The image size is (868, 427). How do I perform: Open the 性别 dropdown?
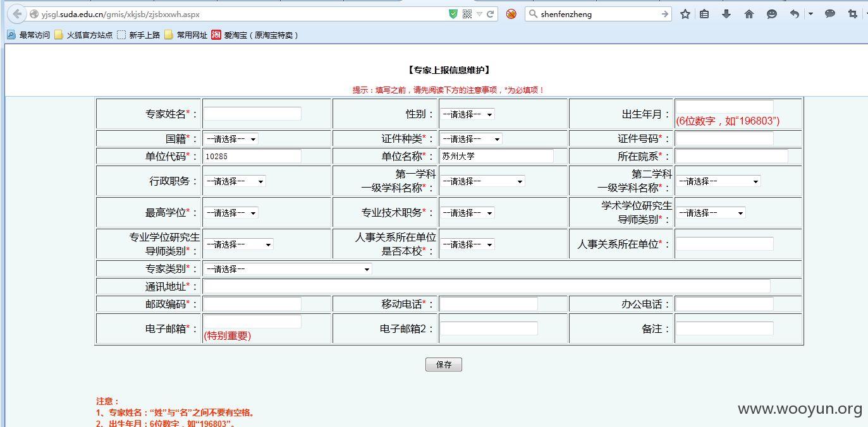pyautogui.click(x=467, y=114)
